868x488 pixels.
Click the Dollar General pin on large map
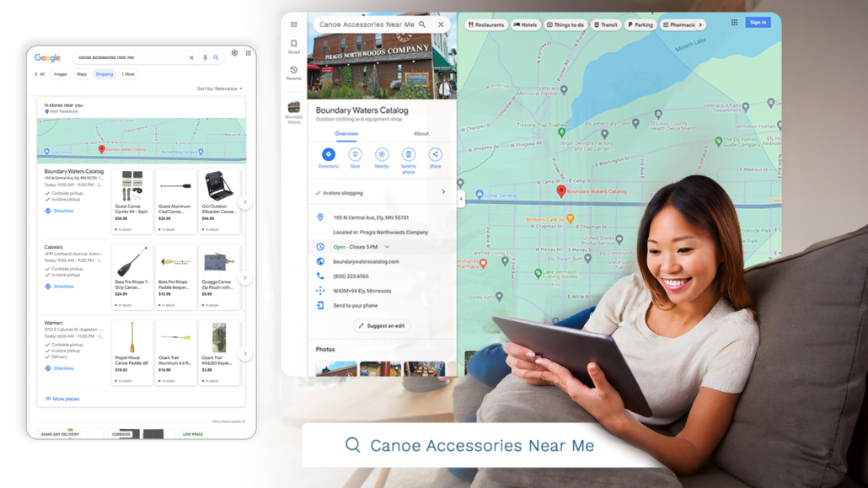(480, 195)
